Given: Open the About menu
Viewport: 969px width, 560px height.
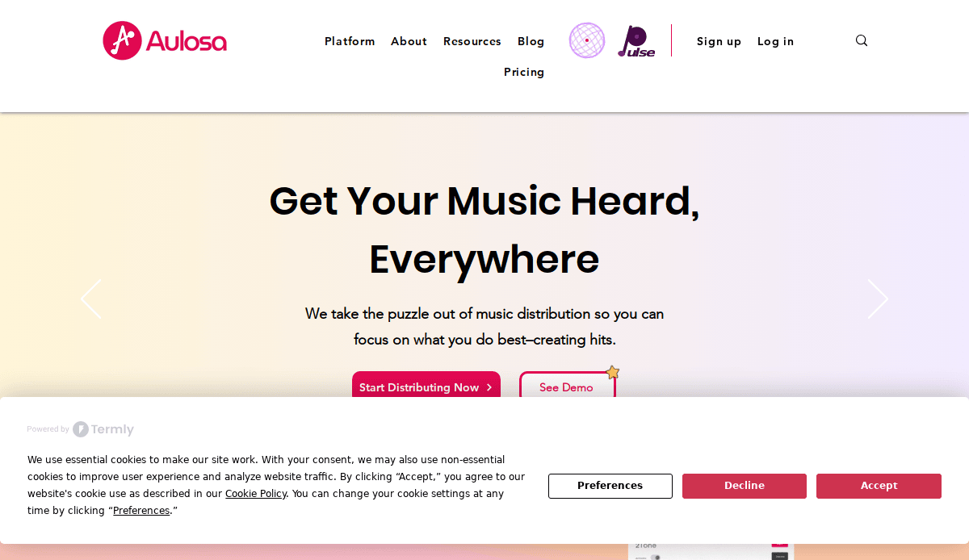Looking at the screenshot, I should coord(409,41).
